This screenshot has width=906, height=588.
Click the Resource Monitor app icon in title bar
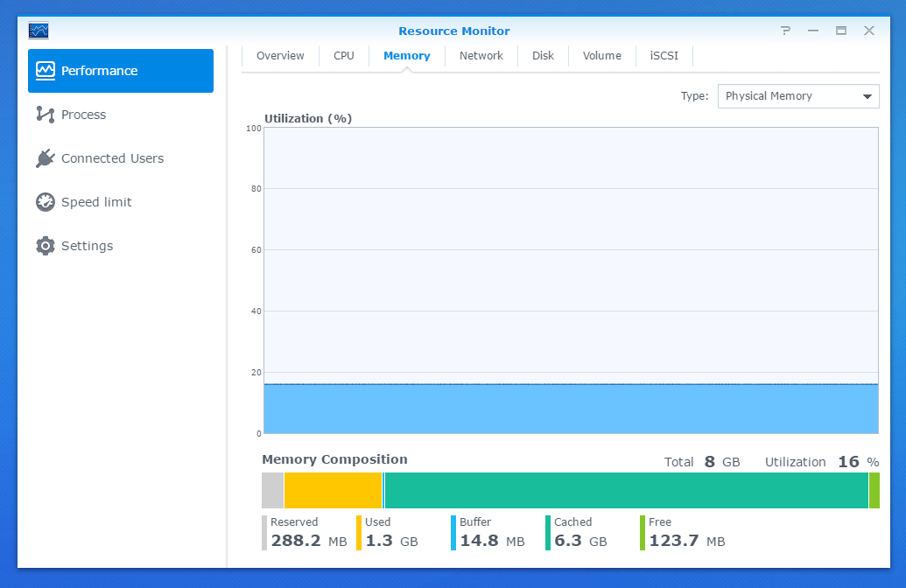point(39,31)
